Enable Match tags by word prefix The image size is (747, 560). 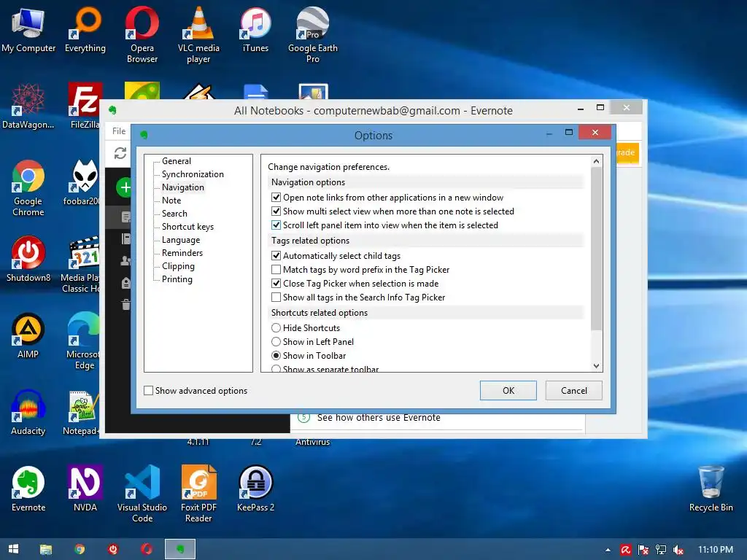point(276,270)
